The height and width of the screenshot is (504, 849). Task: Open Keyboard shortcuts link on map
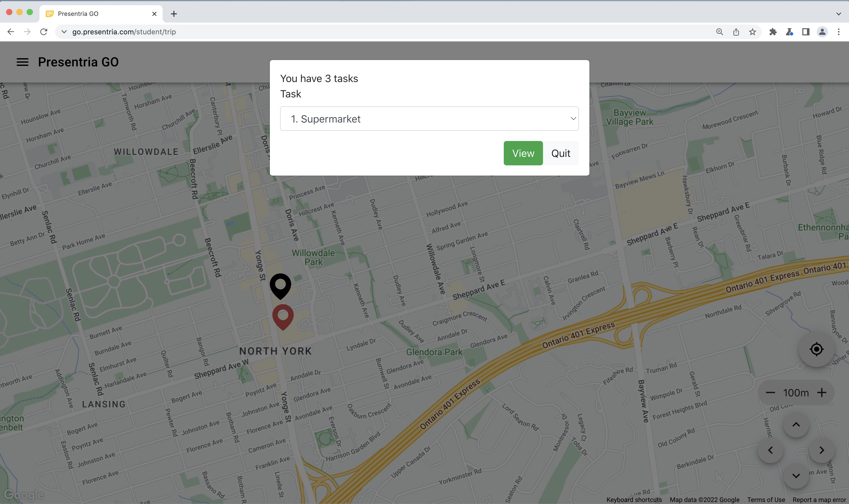(x=634, y=500)
